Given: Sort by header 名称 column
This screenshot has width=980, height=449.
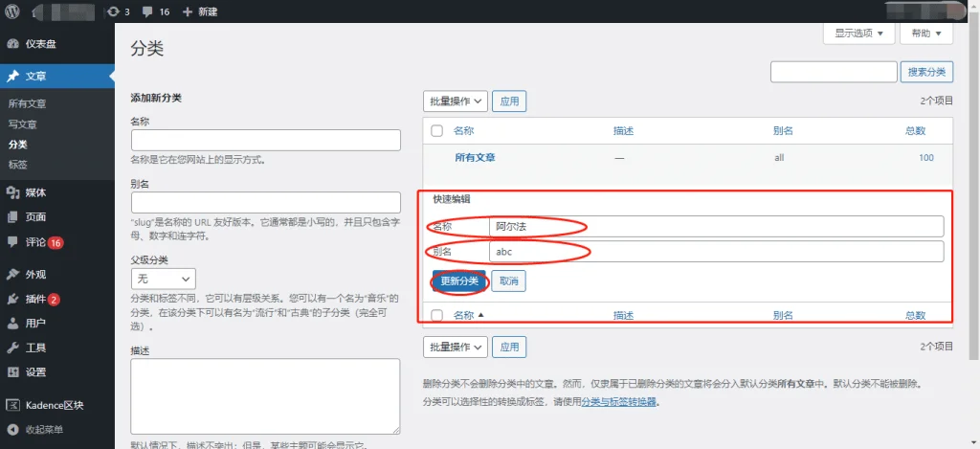Looking at the screenshot, I should 464,131.
